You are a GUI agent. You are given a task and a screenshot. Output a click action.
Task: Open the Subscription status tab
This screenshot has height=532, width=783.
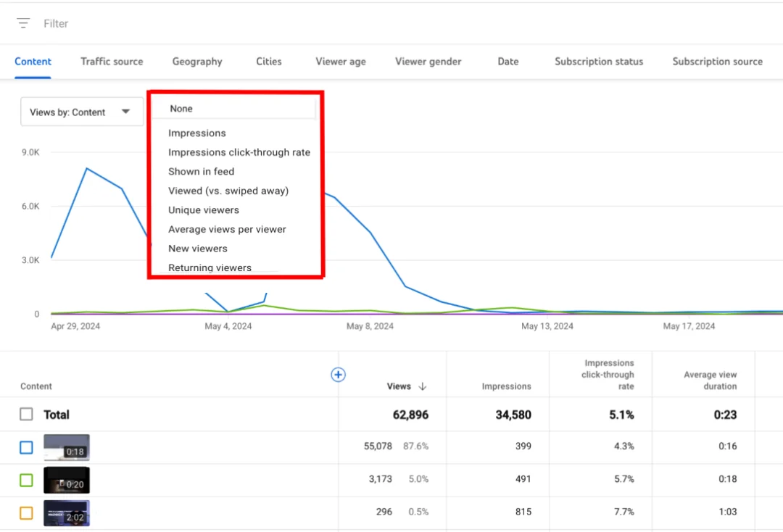click(x=599, y=62)
